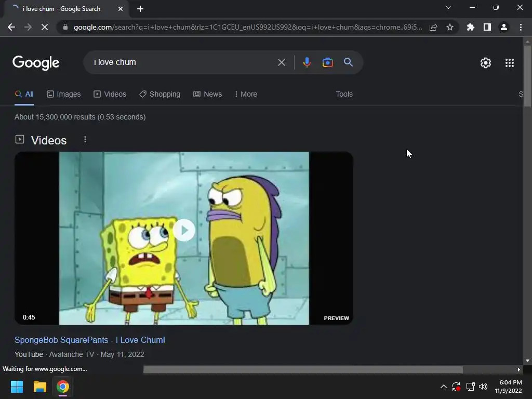Open the Google apps grid
This screenshot has width=532, height=399.
[510, 63]
